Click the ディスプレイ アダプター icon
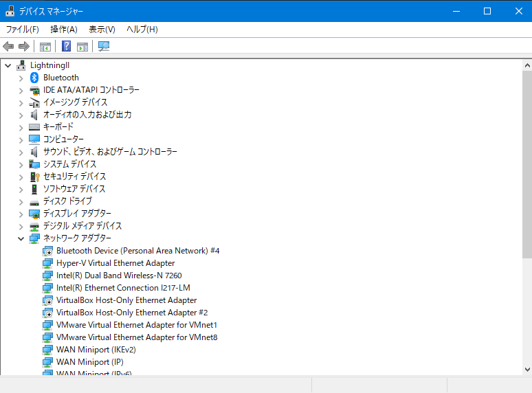The image size is (532, 393). [34, 214]
